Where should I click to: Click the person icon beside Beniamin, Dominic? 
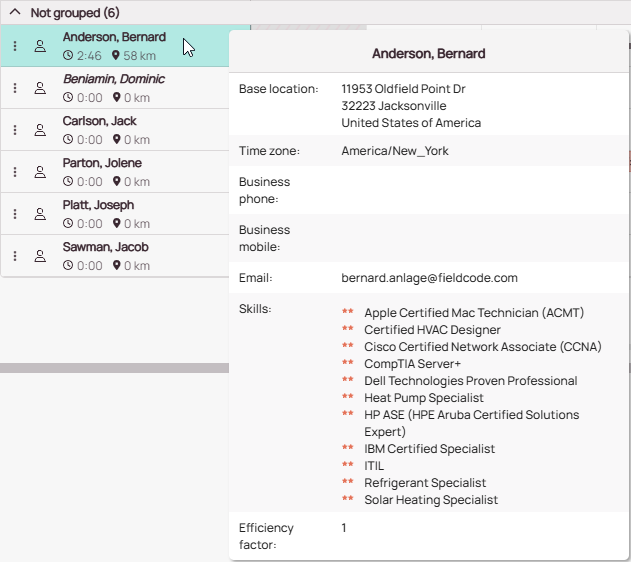pyautogui.click(x=40, y=88)
